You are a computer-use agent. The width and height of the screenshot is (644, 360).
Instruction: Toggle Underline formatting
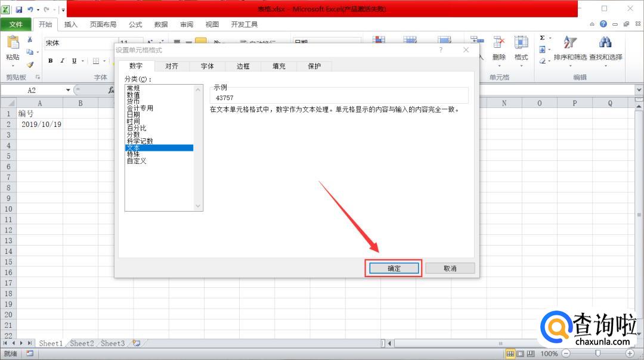[74, 61]
